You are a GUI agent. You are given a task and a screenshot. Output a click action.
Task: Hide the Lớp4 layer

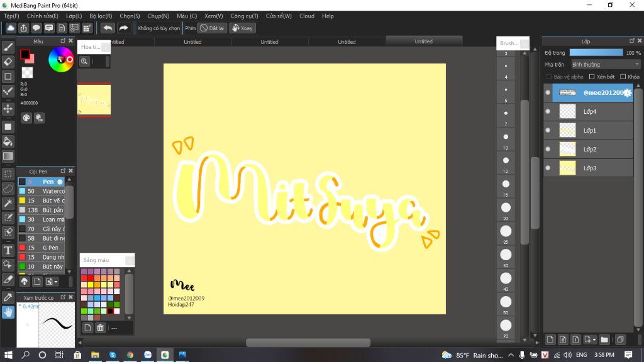pyautogui.click(x=548, y=112)
